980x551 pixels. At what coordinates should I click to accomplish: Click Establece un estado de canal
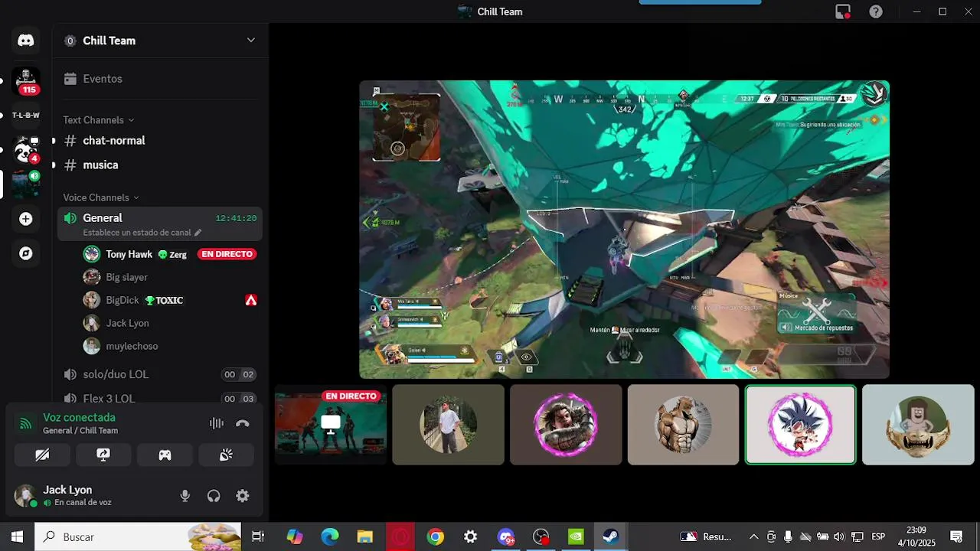pyautogui.click(x=137, y=233)
